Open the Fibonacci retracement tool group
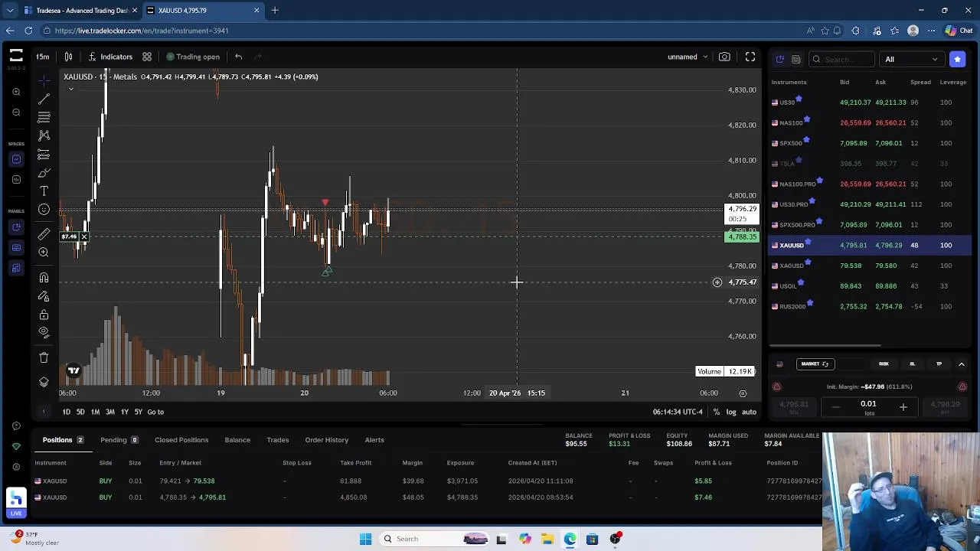This screenshot has width=980, height=551. 44,117
